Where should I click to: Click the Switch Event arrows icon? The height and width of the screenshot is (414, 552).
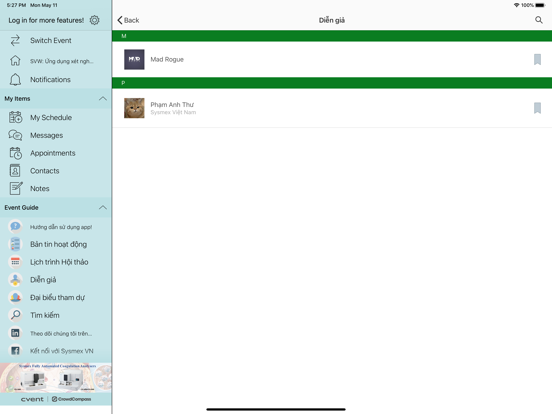pos(15,40)
